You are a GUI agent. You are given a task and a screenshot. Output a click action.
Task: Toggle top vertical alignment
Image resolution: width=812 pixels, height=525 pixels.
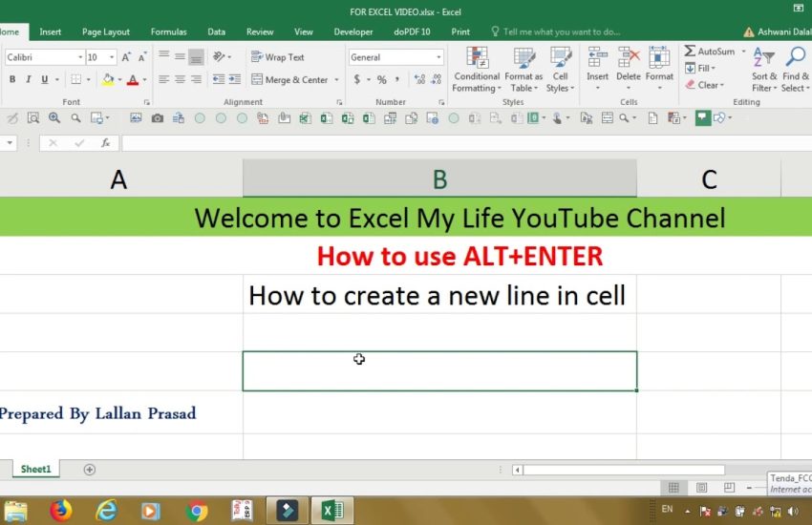coord(163,56)
